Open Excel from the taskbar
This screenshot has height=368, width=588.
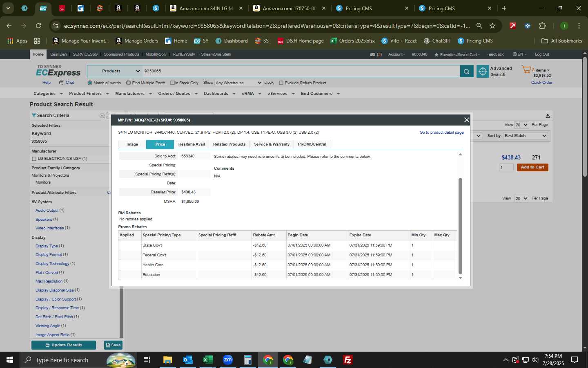[x=208, y=360]
